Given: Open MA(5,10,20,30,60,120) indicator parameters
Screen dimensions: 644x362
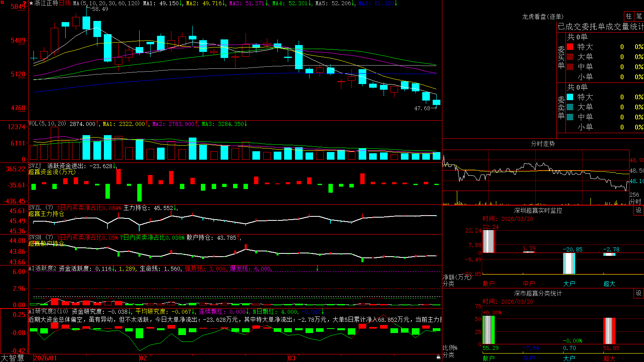Looking at the screenshot, I should pyautogui.click(x=107, y=3).
